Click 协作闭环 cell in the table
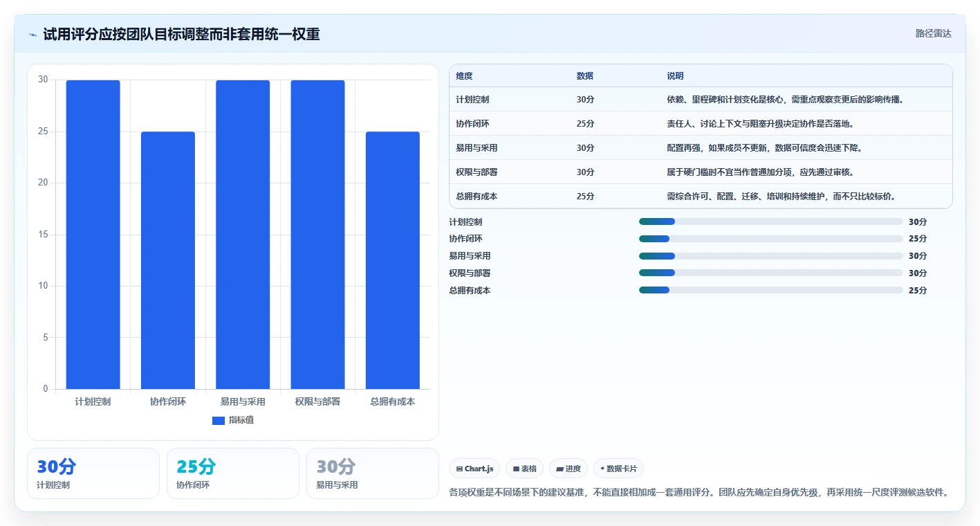 473,124
